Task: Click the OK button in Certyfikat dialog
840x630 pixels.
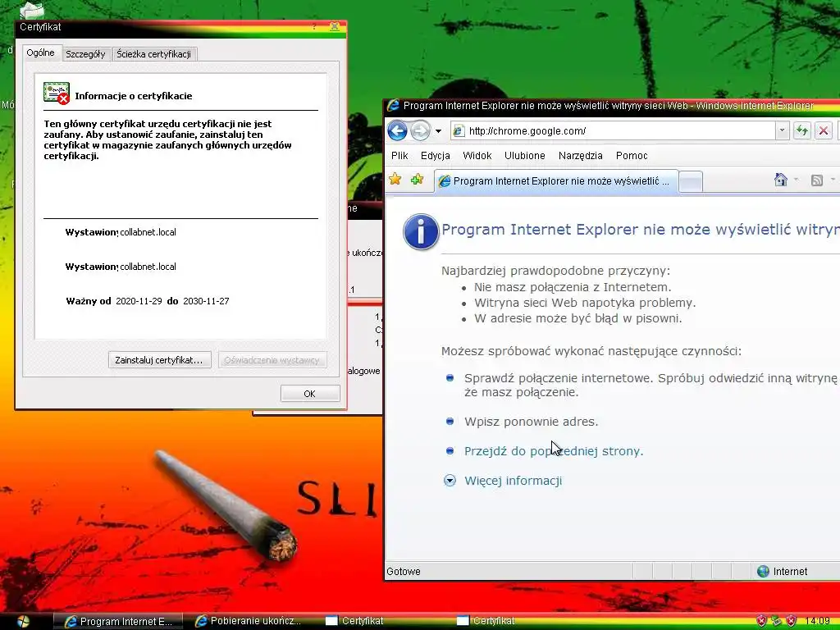Action: (x=309, y=394)
